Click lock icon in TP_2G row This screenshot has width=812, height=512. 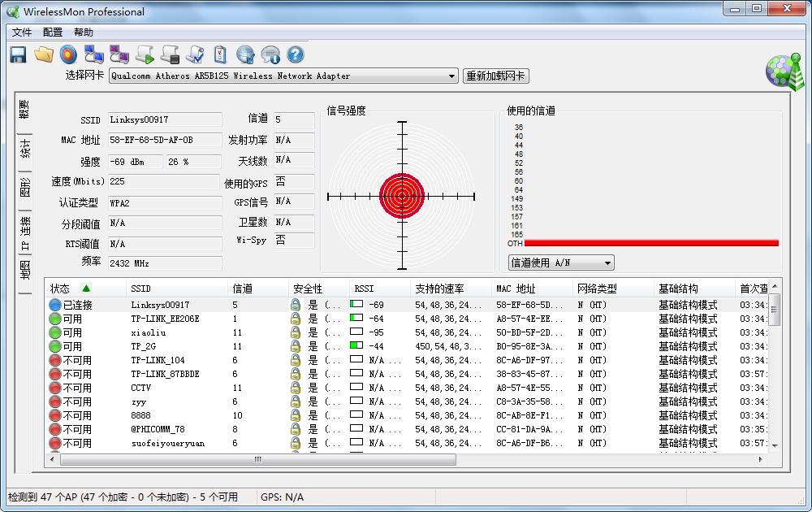pyautogui.click(x=296, y=346)
